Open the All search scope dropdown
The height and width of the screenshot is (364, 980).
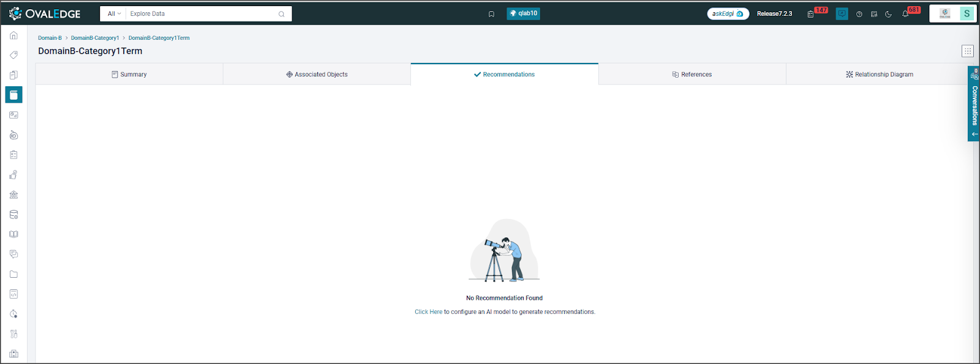(x=114, y=13)
